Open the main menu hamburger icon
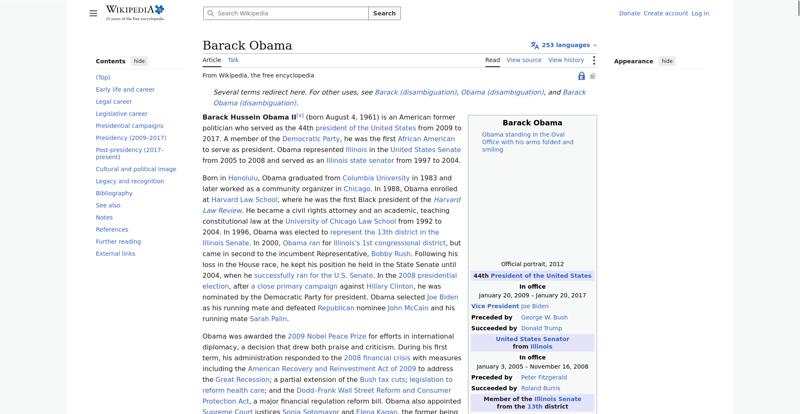The width and height of the screenshot is (800, 414). (x=93, y=13)
